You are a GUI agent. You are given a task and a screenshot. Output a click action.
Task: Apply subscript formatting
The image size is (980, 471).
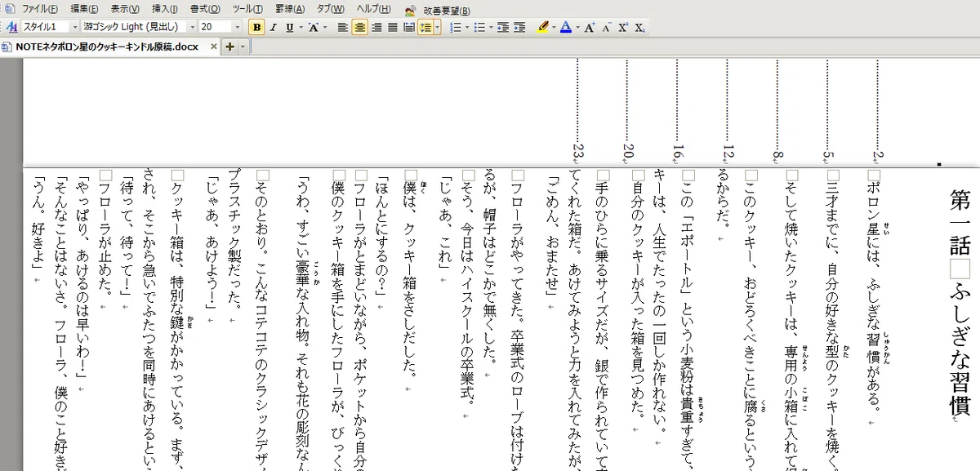[x=639, y=27]
